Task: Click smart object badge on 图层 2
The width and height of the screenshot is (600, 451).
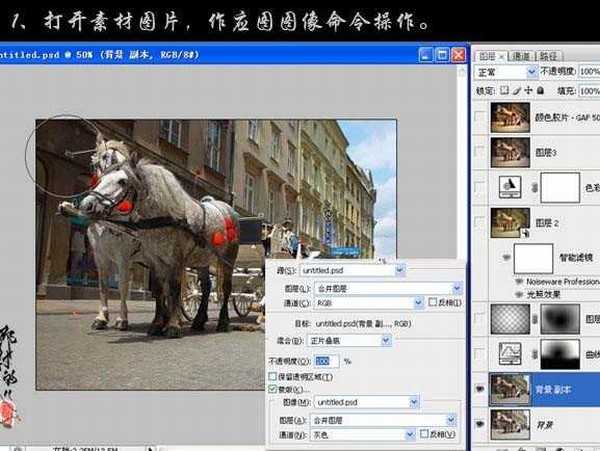Action: coord(525,233)
